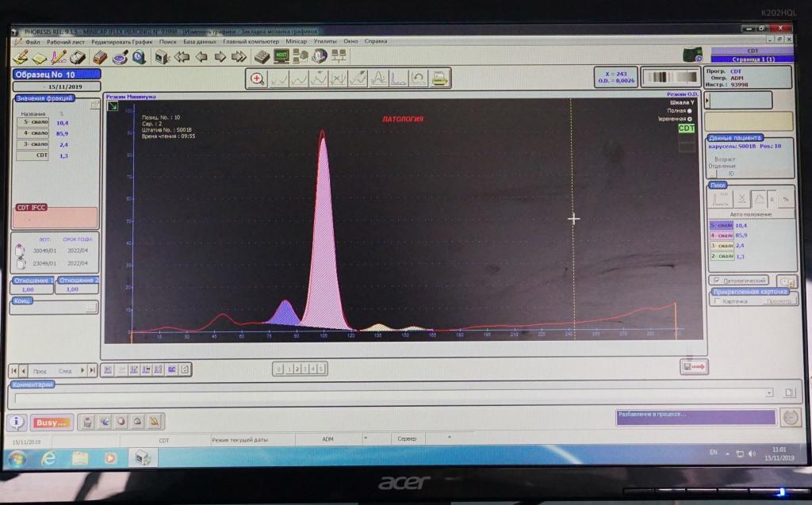Click the Busy... status button
812x505 pixels.
(x=51, y=423)
